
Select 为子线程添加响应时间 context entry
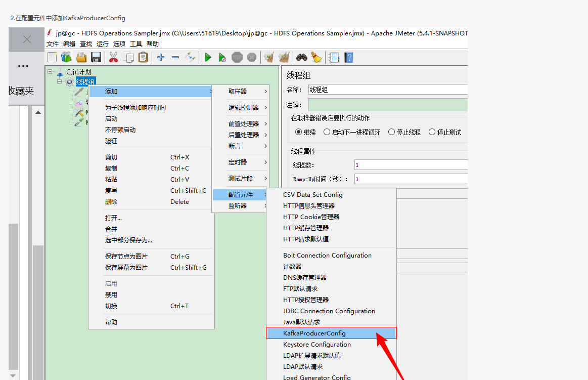(x=152, y=107)
